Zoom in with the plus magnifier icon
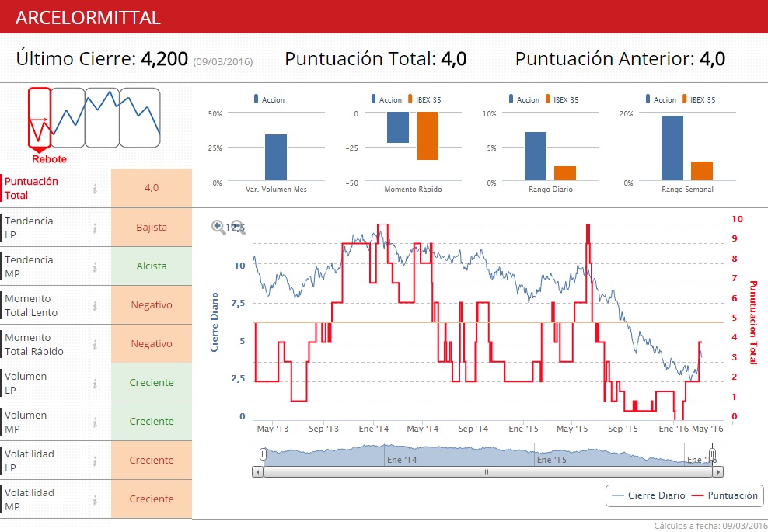Viewport: 768px width, 532px height. [x=218, y=228]
